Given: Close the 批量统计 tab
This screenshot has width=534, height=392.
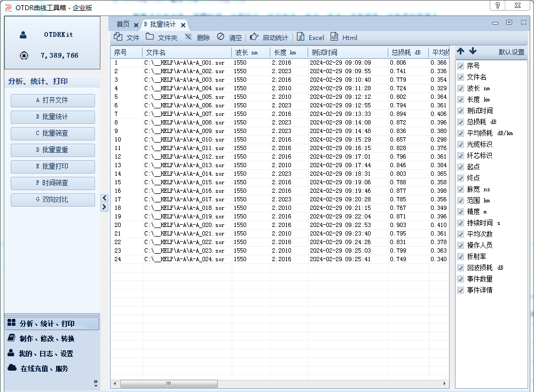Looking at the screenshot, I should tap(183, 25).
